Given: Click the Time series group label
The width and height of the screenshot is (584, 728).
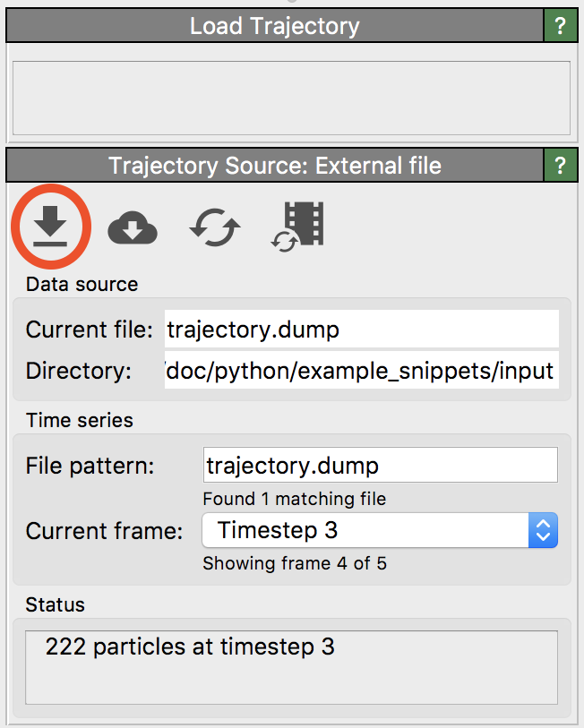Looking at the screenshot, I should click(80, 420).
